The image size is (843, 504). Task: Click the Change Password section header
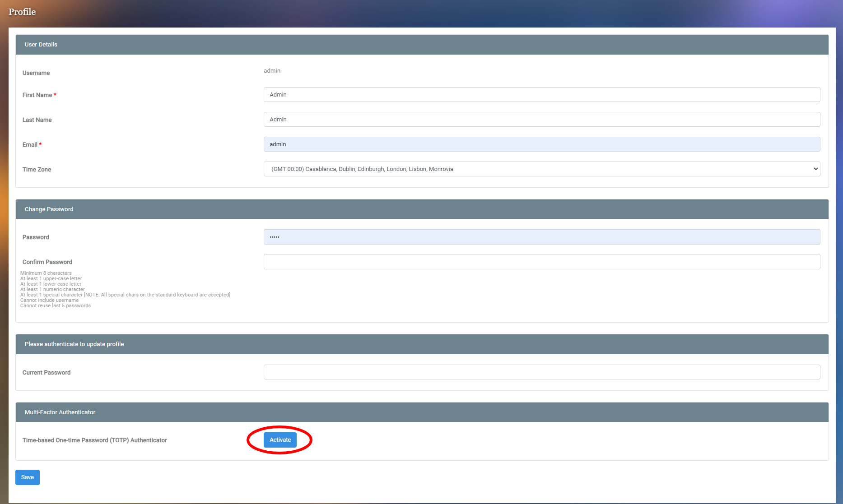coord(422,209)
